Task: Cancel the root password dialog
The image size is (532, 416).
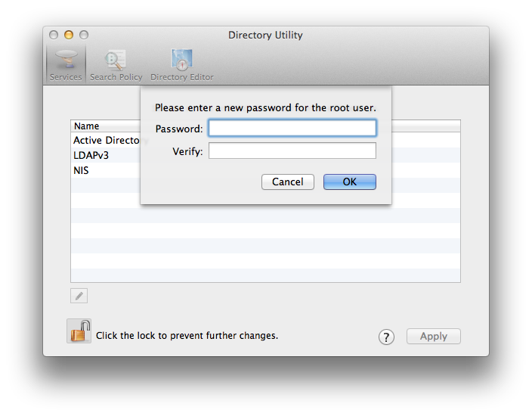Action: click(287, 182)
